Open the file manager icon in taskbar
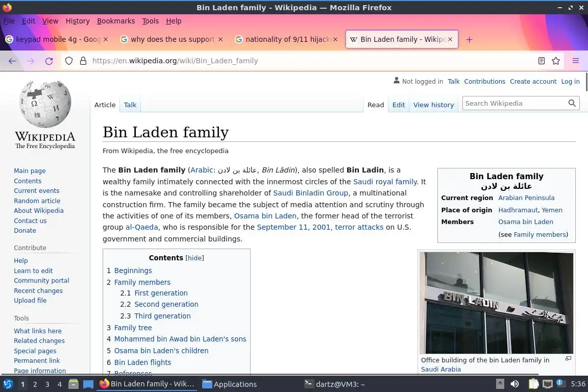 point(73,384)
